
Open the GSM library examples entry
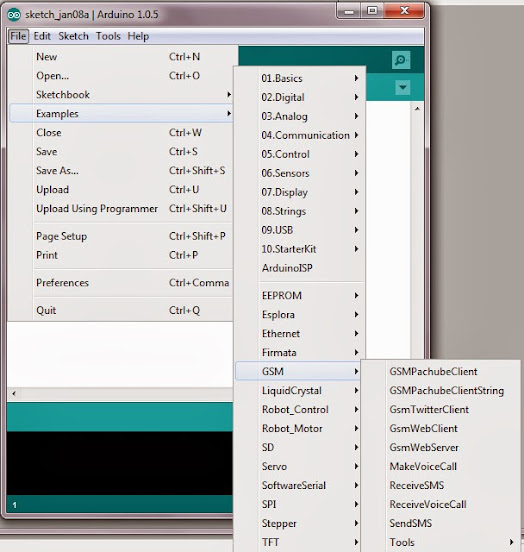[298, 371]
